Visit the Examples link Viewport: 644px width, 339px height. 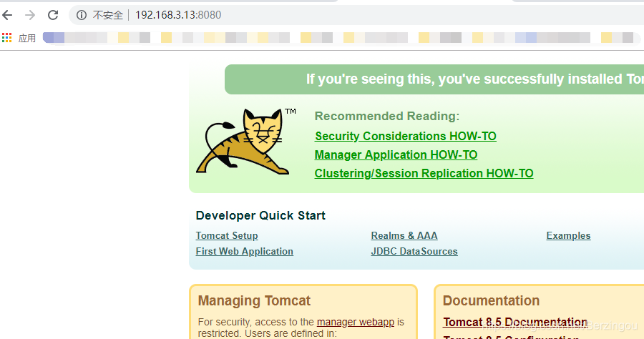coord(568,235)
